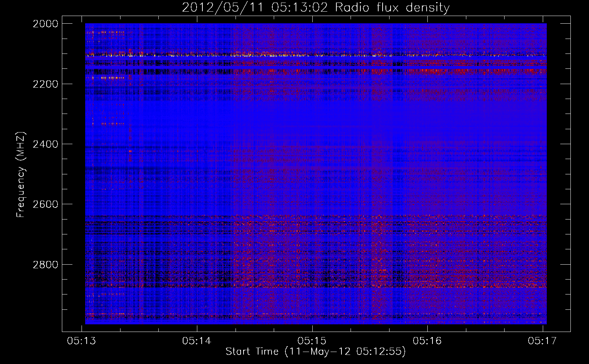Click the plot title '2012/05/11 05:13:02 Radio flux density'
Image resolution: width=589 pixels, height=364 pixels.
[316, 7]
